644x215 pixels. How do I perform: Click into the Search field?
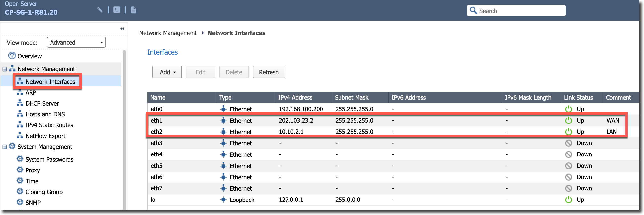[x=520, y=11]
